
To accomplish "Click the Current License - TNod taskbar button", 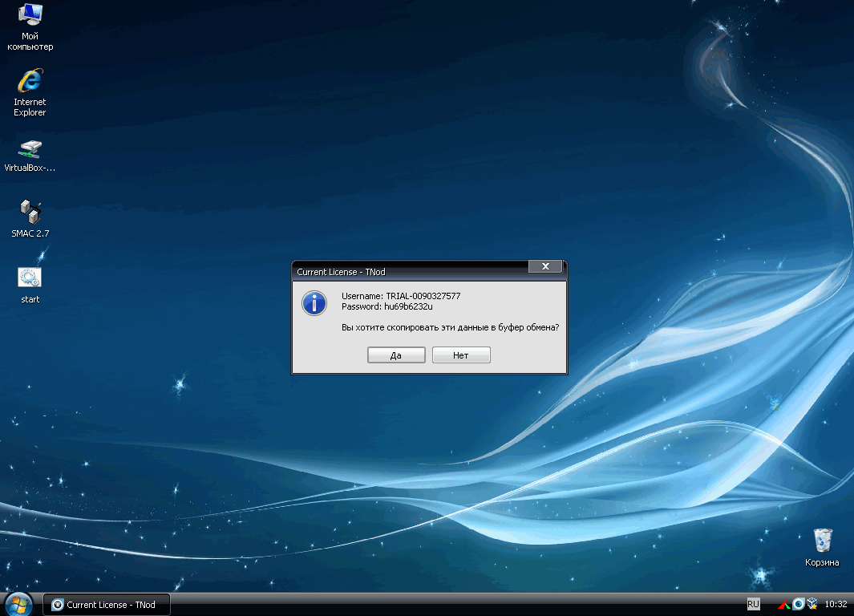I will click(x=107, y=605).
